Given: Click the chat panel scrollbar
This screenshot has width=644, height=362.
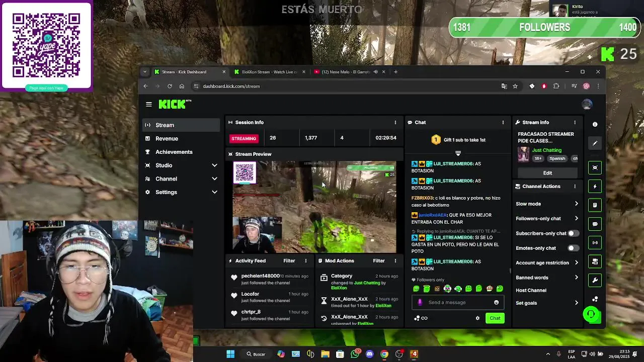Looking at the screenshot, I should pyautogui.click(x=510, y=270).
